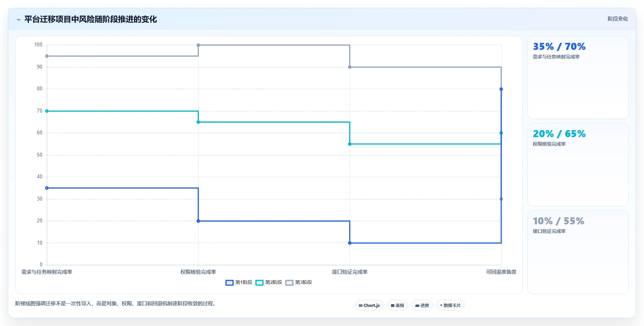This screenshot has height=326, width=644.
Task: Select the 第1阶段 data point at value 20
Action: (198, 221)
